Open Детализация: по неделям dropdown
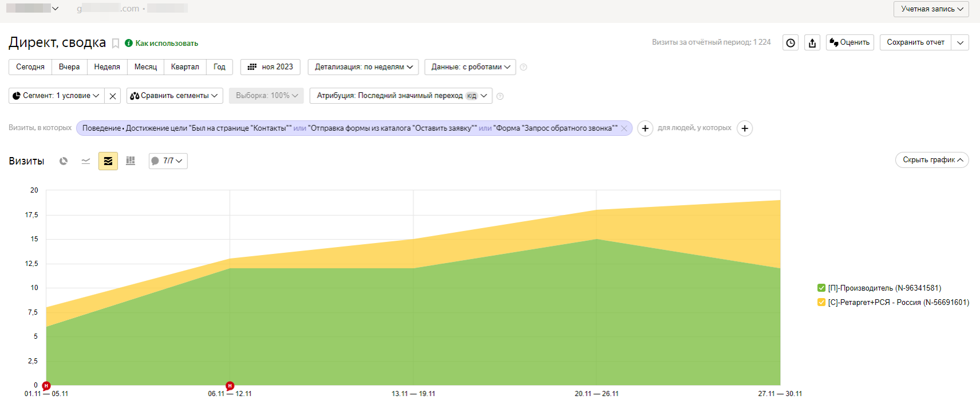Image resolution: width=980 pixels, height=415 pixels. pos(363,67)
